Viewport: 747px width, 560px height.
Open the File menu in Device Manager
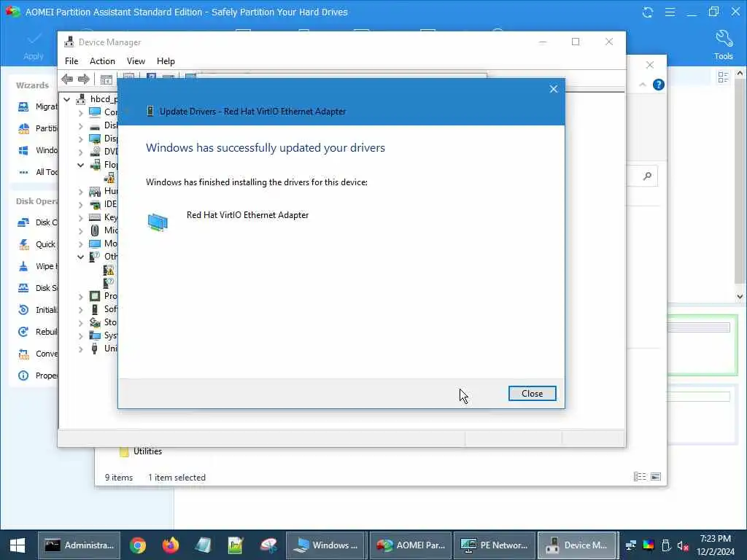point(71,61)
